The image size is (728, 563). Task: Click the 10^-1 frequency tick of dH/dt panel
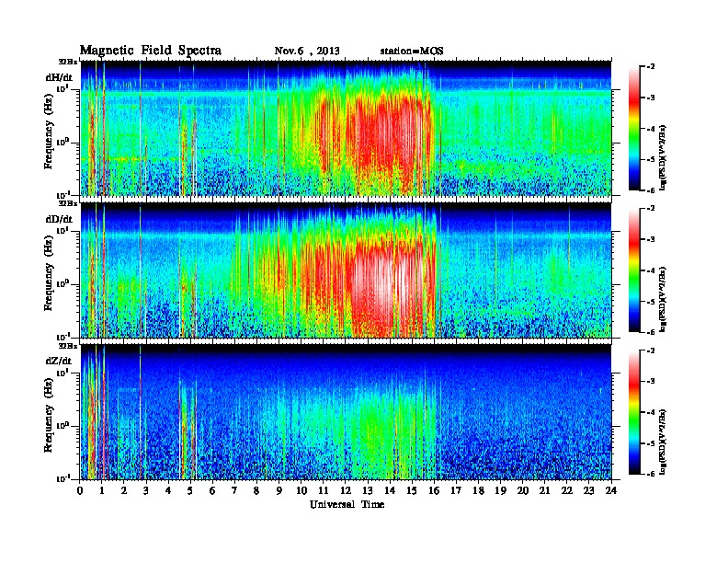[63, 194]
